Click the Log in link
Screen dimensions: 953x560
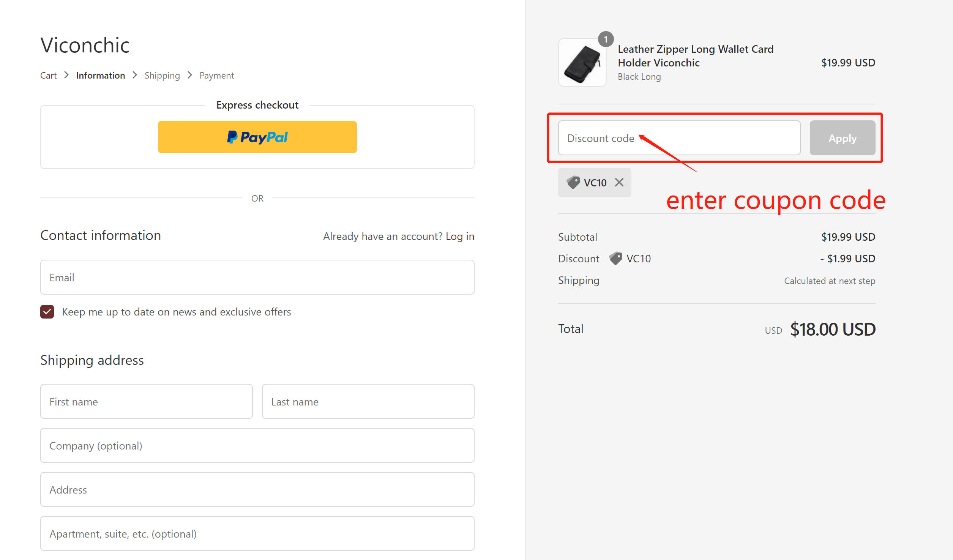[x=460, y=236]
